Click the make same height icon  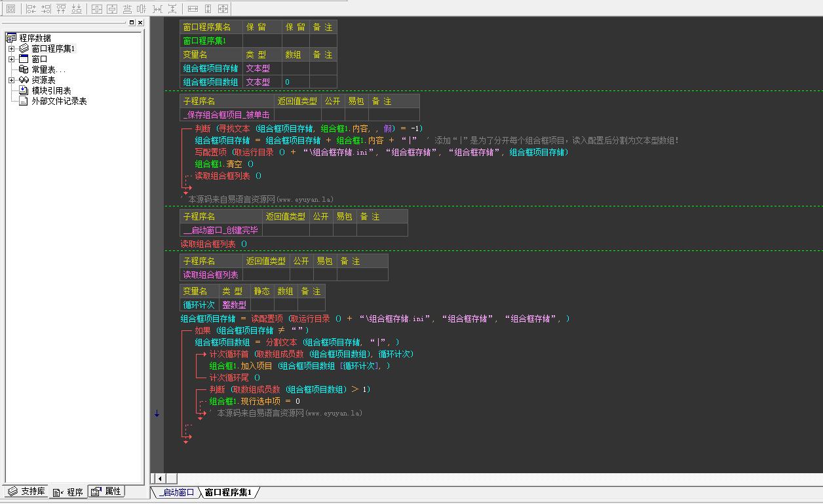pyautogui.click(x=208, y=9)
